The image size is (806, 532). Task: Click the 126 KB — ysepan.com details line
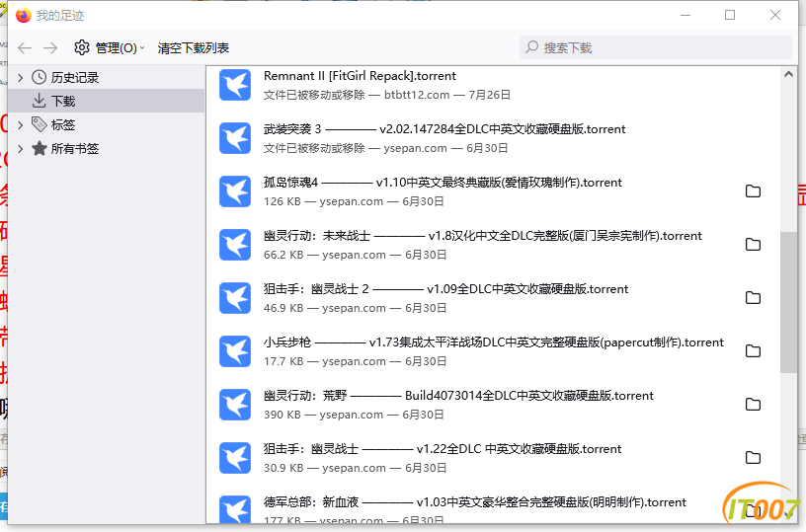(354, 201)
